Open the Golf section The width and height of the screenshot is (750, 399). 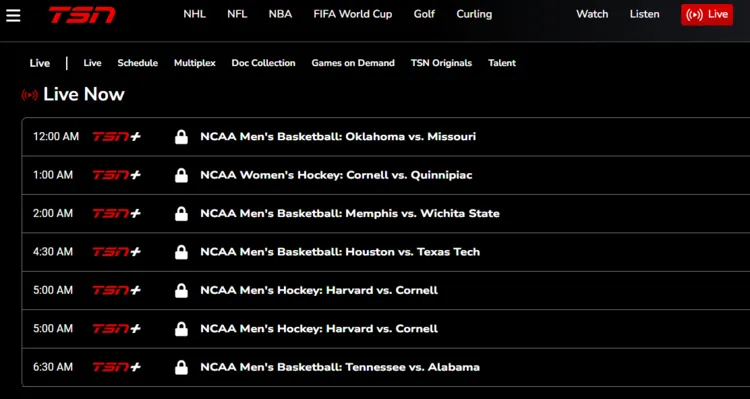(x=424, y=14)
